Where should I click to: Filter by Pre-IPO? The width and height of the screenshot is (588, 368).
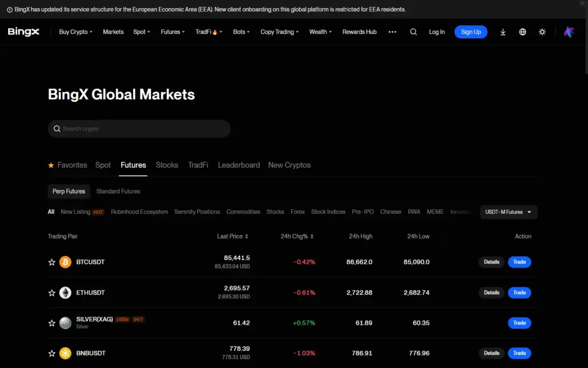(x=363, y=212)
